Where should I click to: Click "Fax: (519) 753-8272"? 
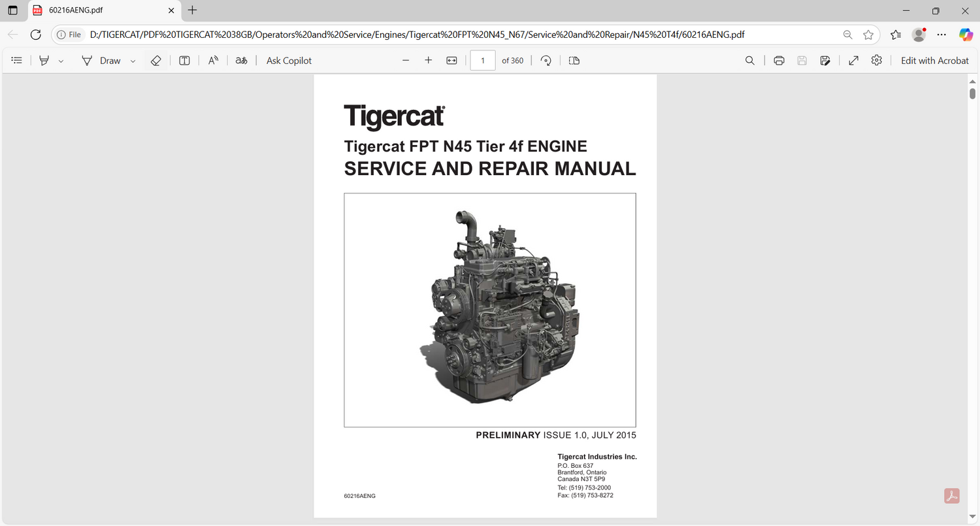[x=585, y=495]
